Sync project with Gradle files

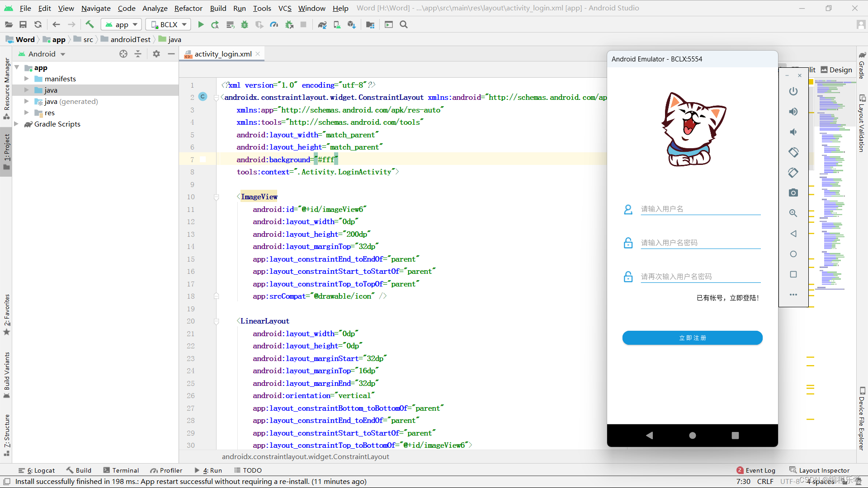(x=322, y=24)
